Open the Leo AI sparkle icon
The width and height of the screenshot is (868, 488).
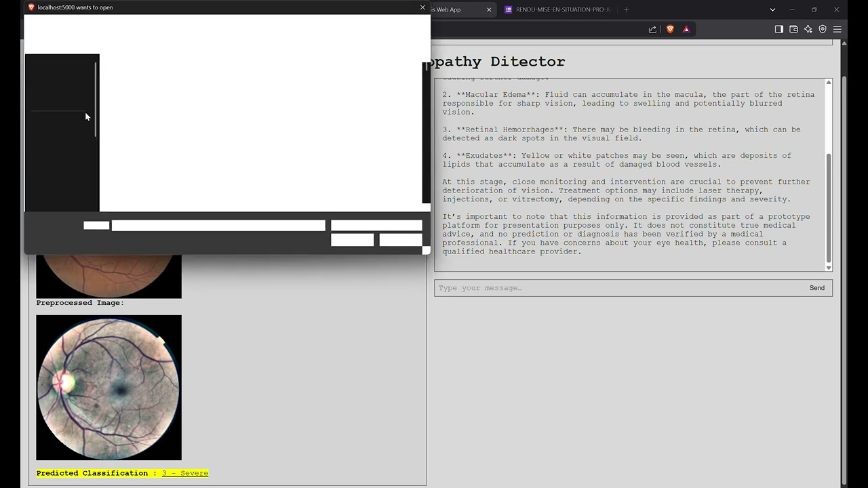coord(808,29)
